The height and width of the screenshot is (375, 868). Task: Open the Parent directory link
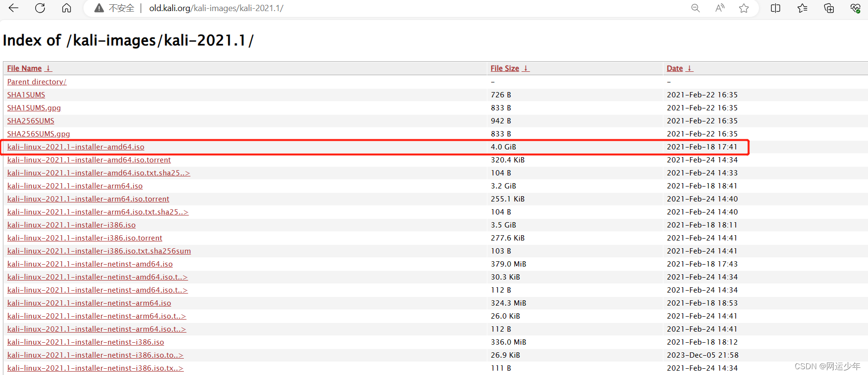point(37,82)
